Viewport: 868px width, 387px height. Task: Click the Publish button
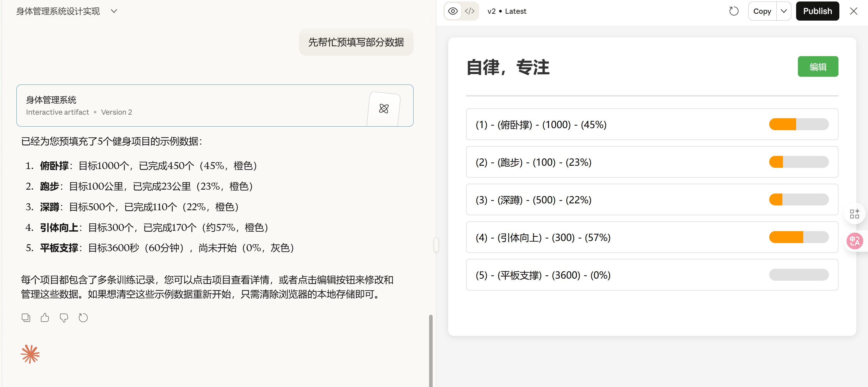(x=817, y=11)
